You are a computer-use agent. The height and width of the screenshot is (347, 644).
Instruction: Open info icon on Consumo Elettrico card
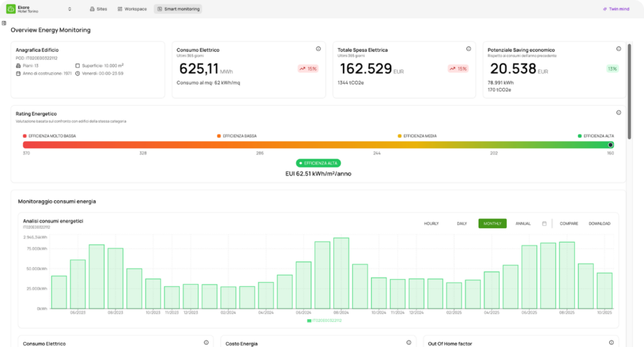point(318,49)
